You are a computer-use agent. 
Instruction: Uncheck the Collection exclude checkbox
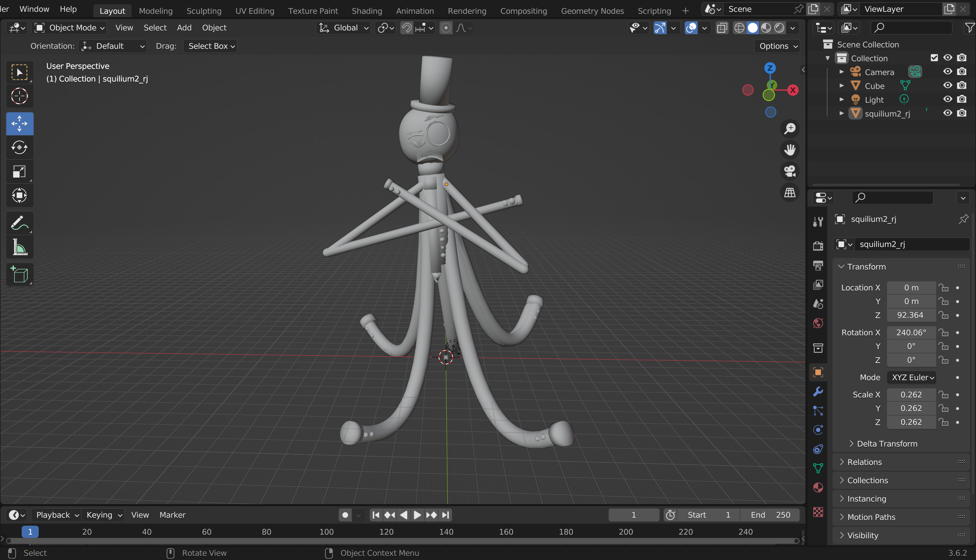[934, 58]
